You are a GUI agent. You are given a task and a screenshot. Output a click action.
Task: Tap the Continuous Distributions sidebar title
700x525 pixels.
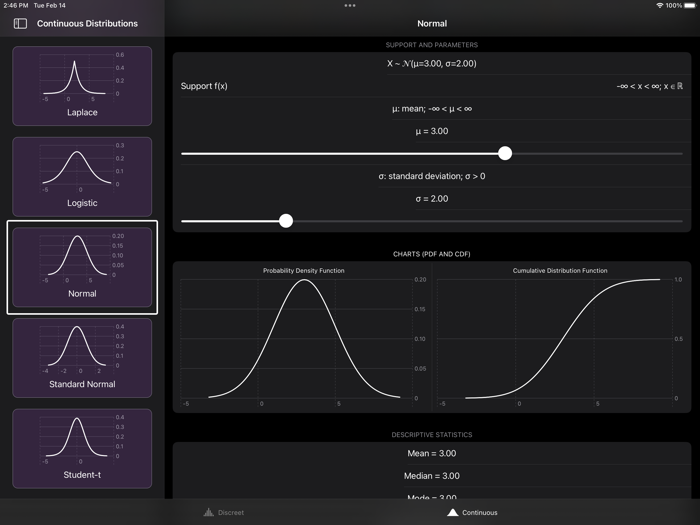coord(88,24)
